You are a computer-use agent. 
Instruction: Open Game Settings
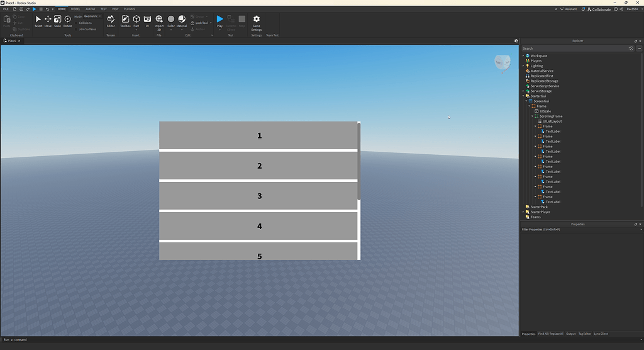257,23
